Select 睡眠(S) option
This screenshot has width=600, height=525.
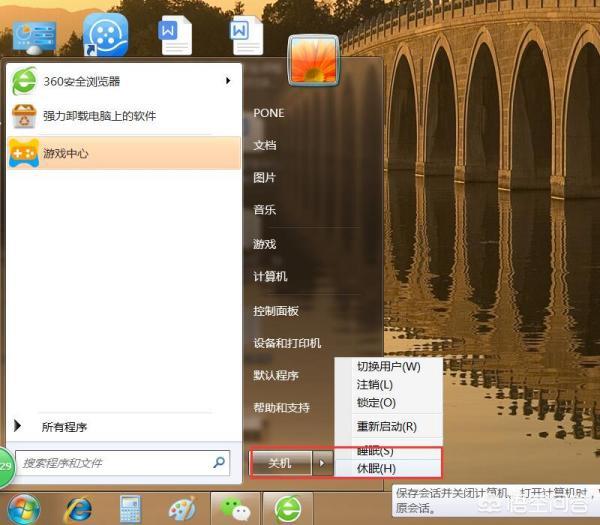click(388, 450)
